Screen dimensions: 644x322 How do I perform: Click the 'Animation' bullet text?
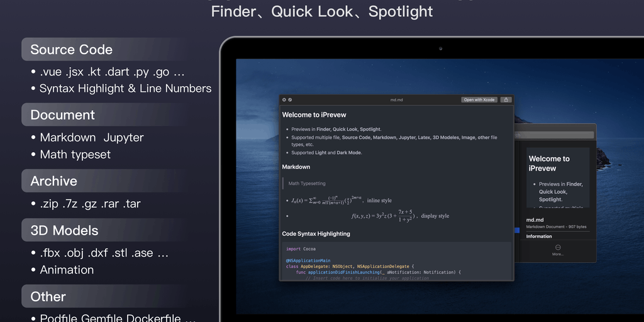67,270
